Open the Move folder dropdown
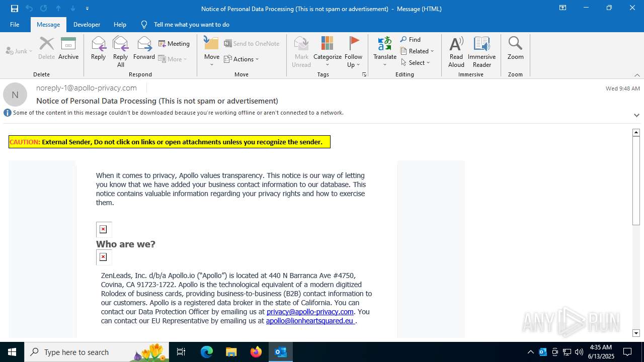Viewport: 644px width, 362px height. tap(212, 52)
